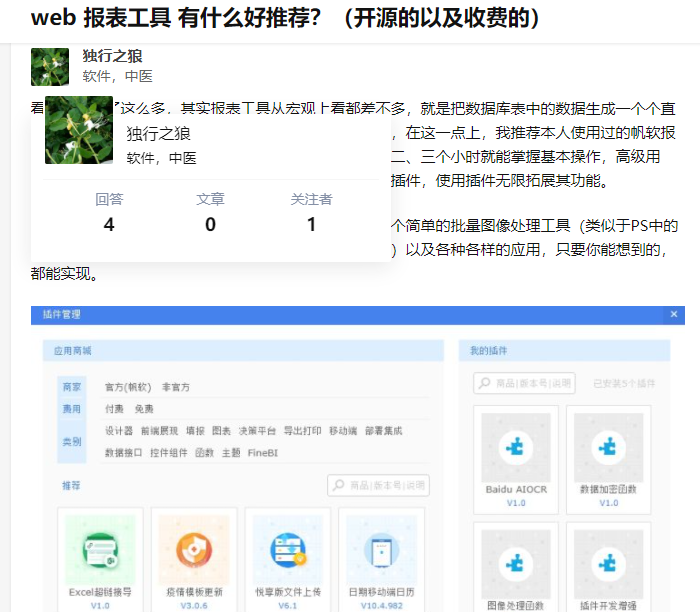Click the V1.0 version under Excel超链接导
Image resolution: width=700 pixels, height=612 pixels.
tap(100, 605)
